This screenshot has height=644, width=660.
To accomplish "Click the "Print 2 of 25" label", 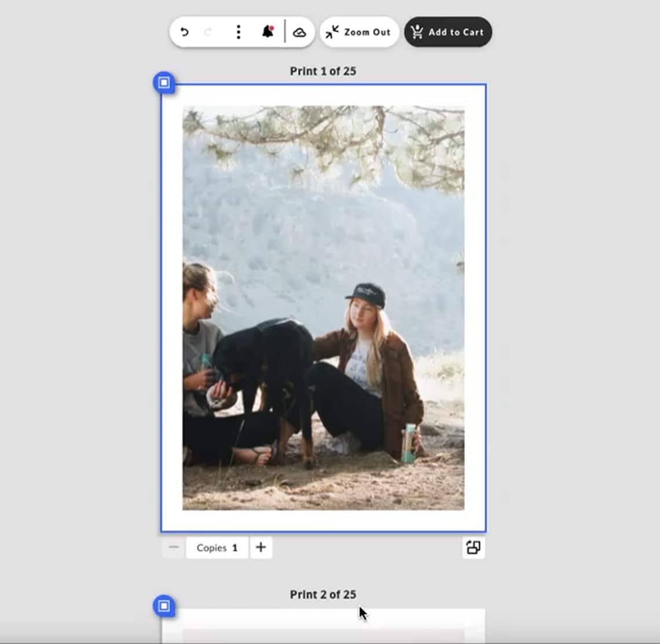I will [x=322, y=594].
